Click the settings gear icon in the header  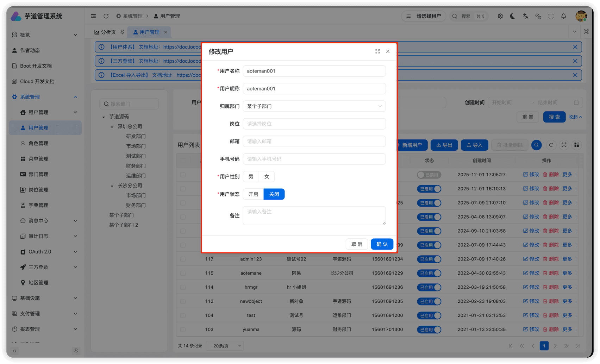click(x=500, y=16)
